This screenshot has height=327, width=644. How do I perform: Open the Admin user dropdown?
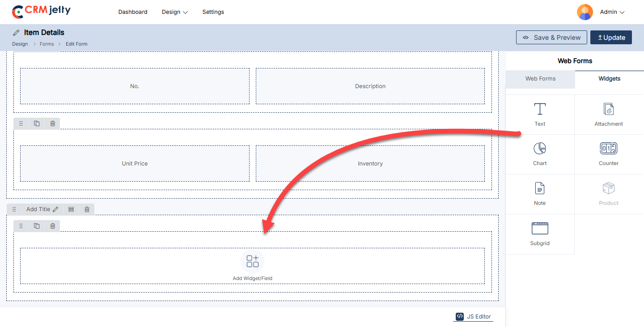[x=612, y=12]
